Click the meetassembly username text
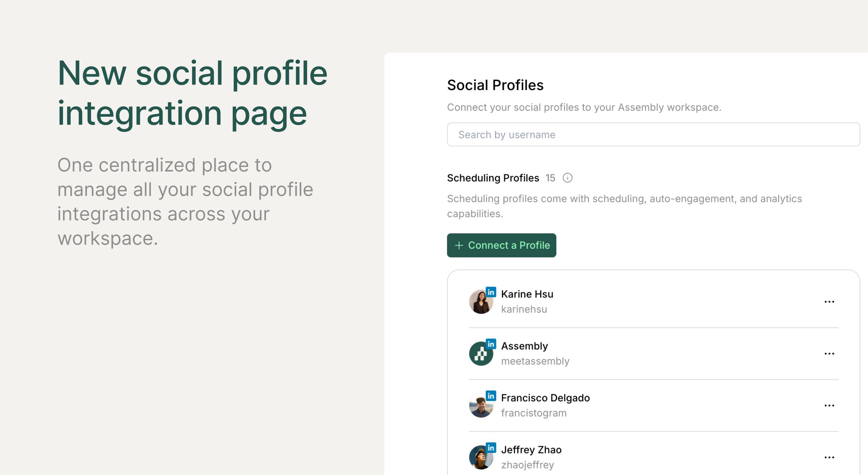Image resolution: width=868 pixels, height=475 pixels. coord(535,361)
